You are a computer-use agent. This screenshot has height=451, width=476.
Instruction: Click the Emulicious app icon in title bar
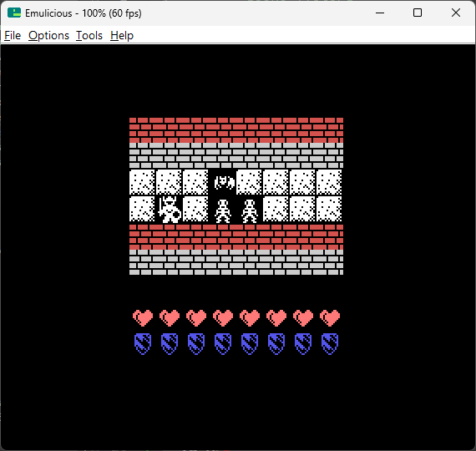click(x=14, y=13)
